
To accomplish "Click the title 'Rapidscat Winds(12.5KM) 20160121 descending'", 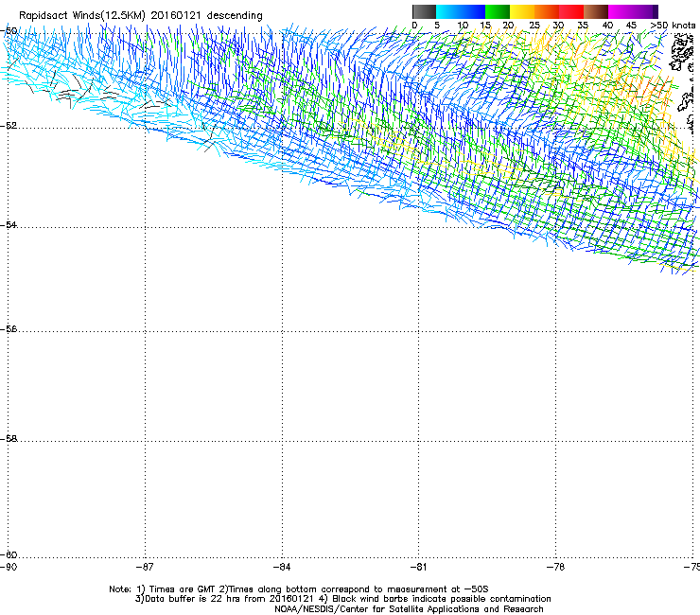I will [x=141, y=15].
